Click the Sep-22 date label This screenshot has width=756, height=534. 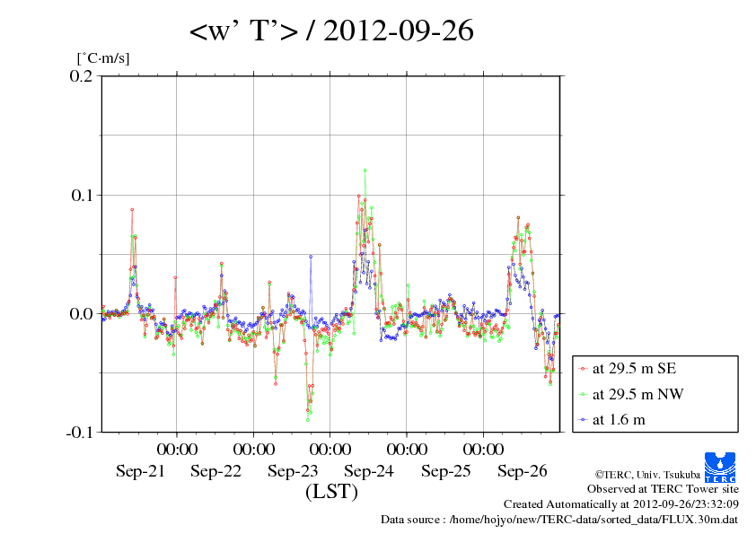[x=216, y=470]
